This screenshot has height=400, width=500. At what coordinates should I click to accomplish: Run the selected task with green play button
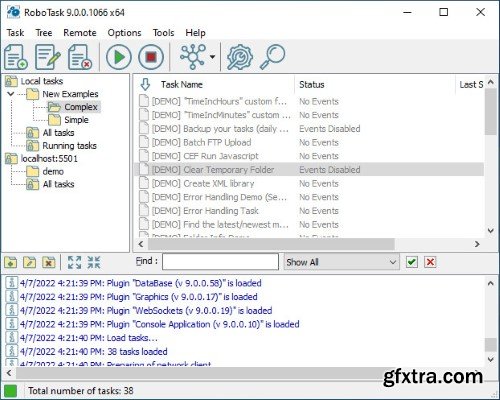tap(119, 57)
